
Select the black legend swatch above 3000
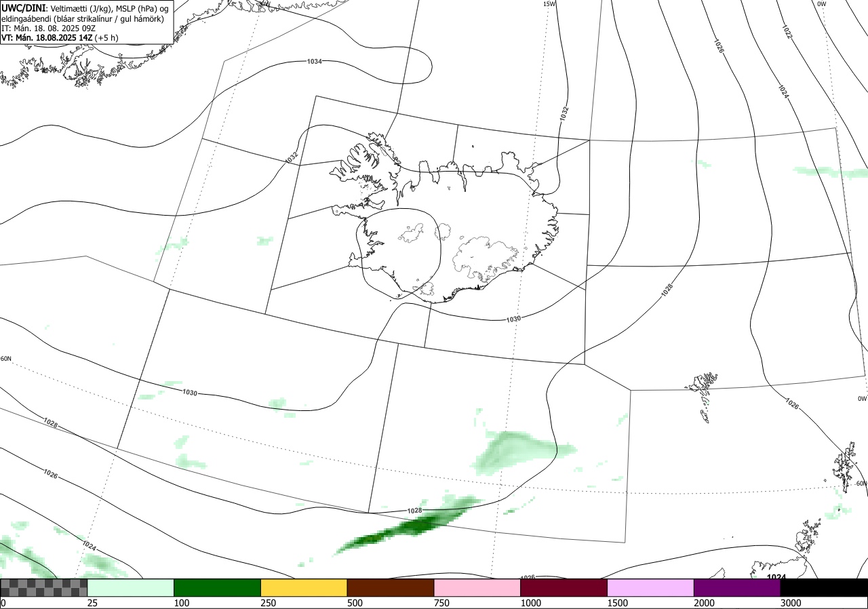pos(824,587)
